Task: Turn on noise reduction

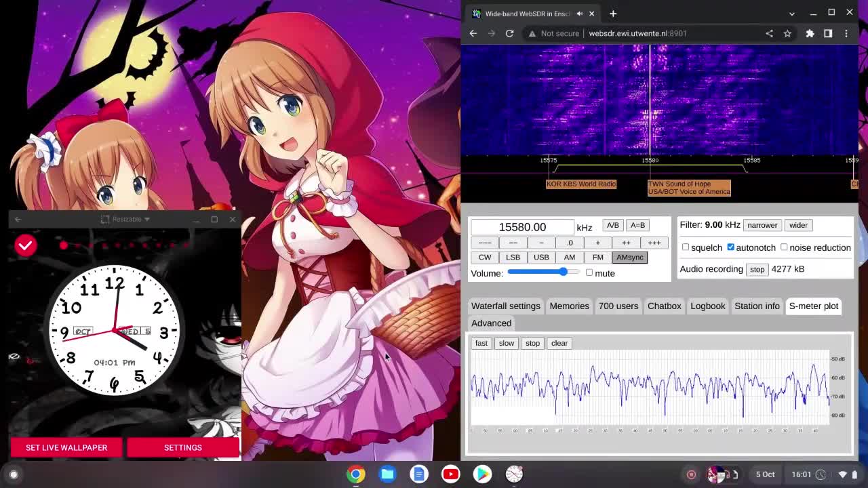Action: (784, 247)
